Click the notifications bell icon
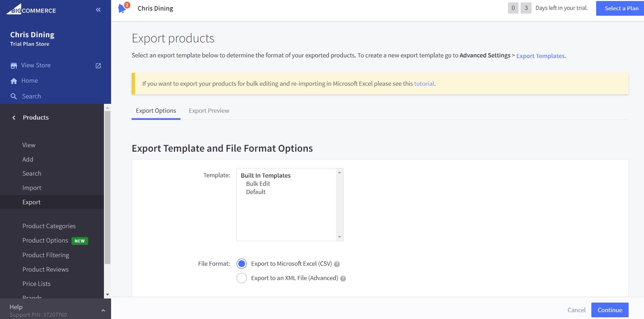 pyautogui.click(x=122, y=9)
